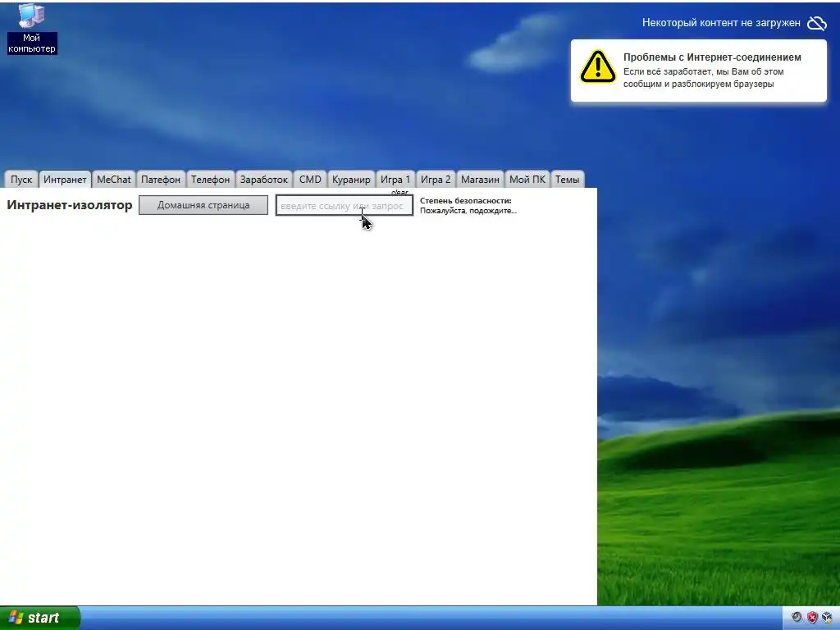Open the Темы tab

coord(568,180)
